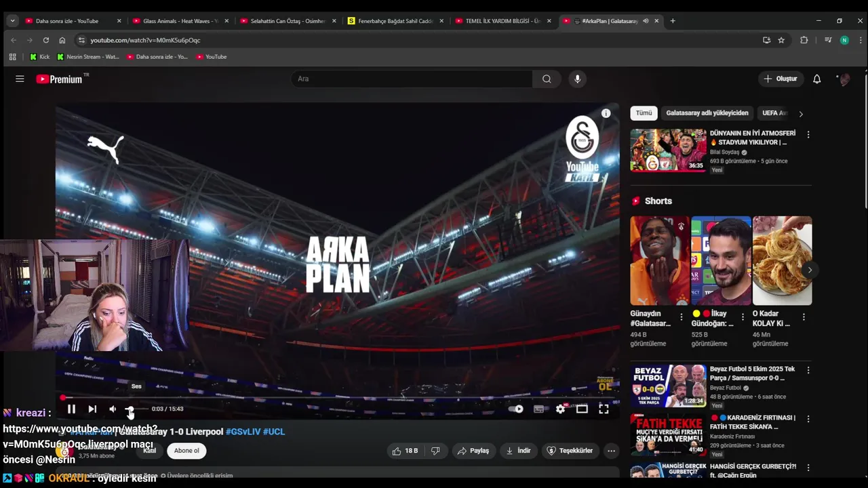Click the Katıl join button
868x488 pixels.
(x=150, y=451)
